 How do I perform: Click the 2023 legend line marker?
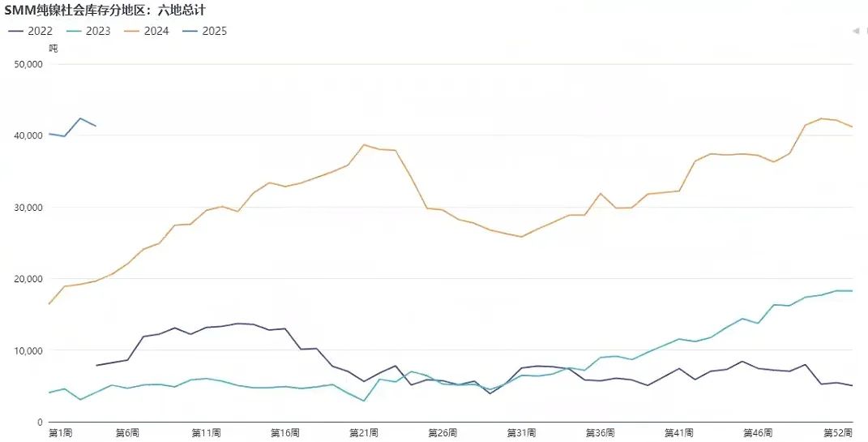pyautogui.click(x=74, y=32)
